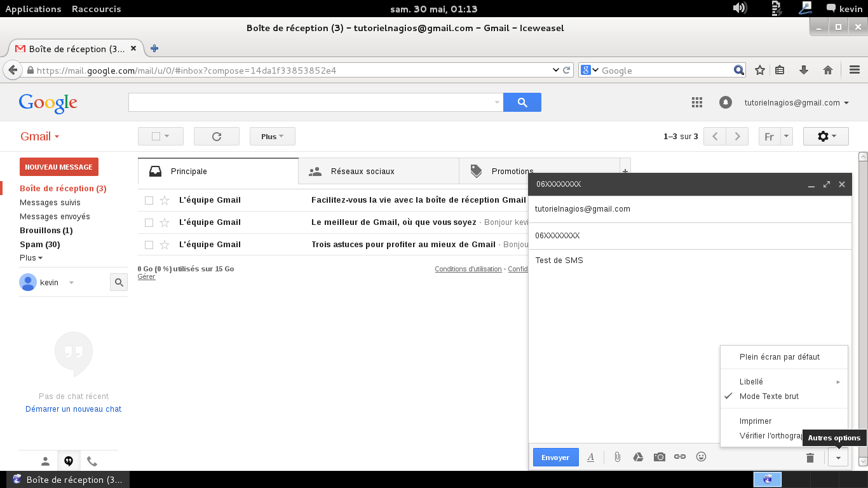Star the 'Le meilleur de Gmail' email

[165, 222]
